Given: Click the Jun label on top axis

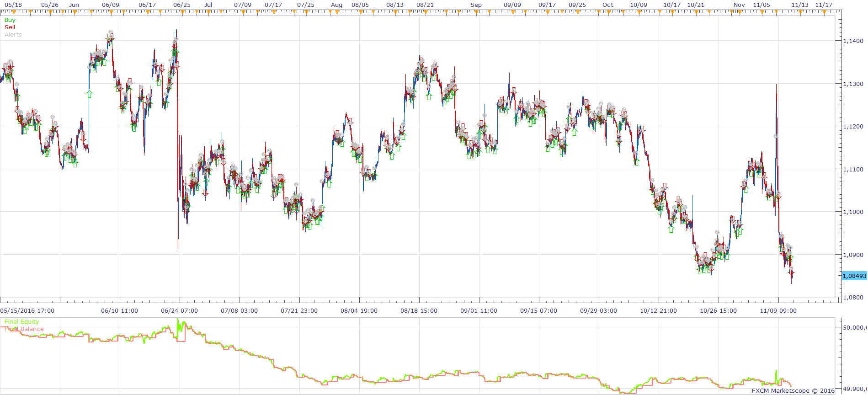Looking at the screenshot, I should click(x=74, y=5).
